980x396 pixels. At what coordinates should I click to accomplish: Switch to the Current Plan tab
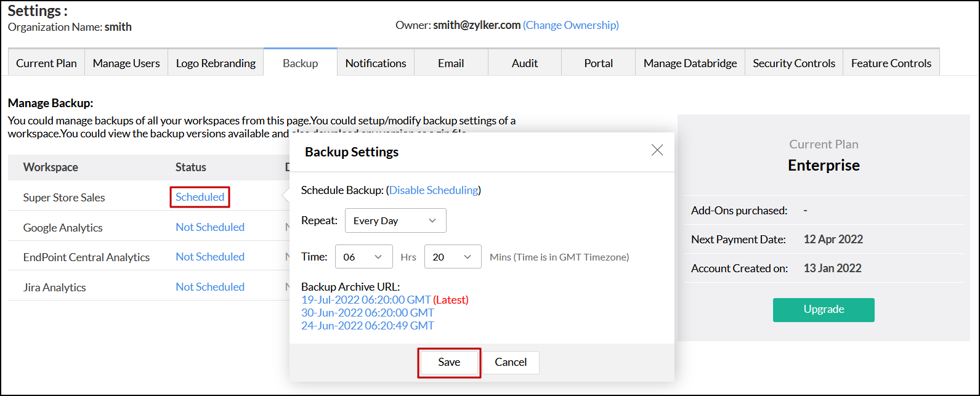click(x=46, y=63)
